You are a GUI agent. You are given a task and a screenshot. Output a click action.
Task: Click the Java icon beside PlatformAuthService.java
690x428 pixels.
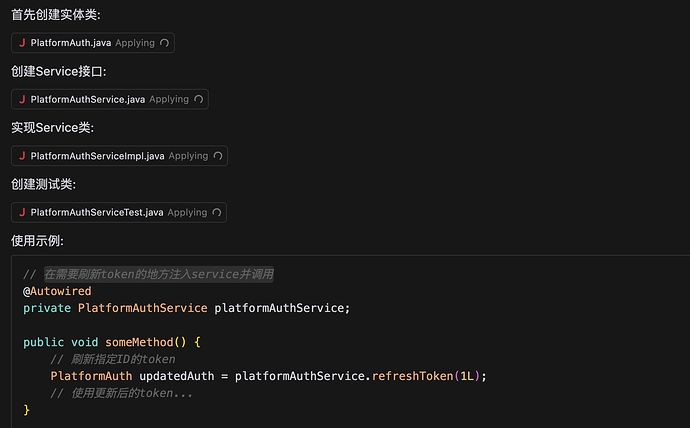click(x=22, y=99)
